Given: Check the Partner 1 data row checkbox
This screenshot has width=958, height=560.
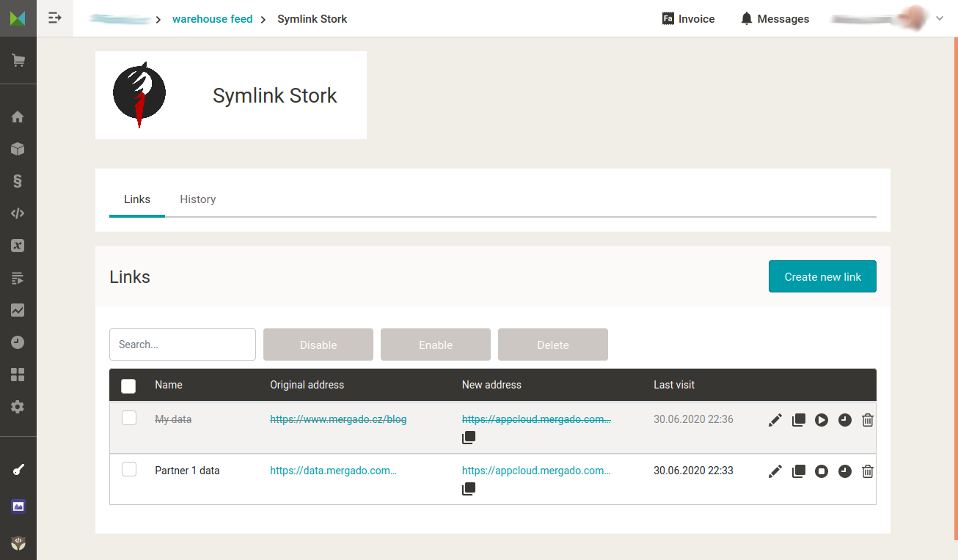Looking at the screenshot, I should [129, 469].
